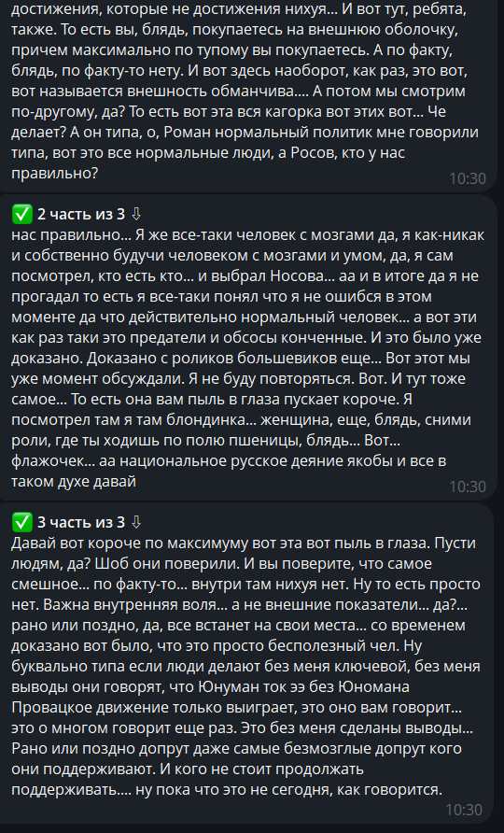Click 10:30 timestamp of message ending "как говорится."
Viewport: 504px width, 833px height.
coord(464,810)
